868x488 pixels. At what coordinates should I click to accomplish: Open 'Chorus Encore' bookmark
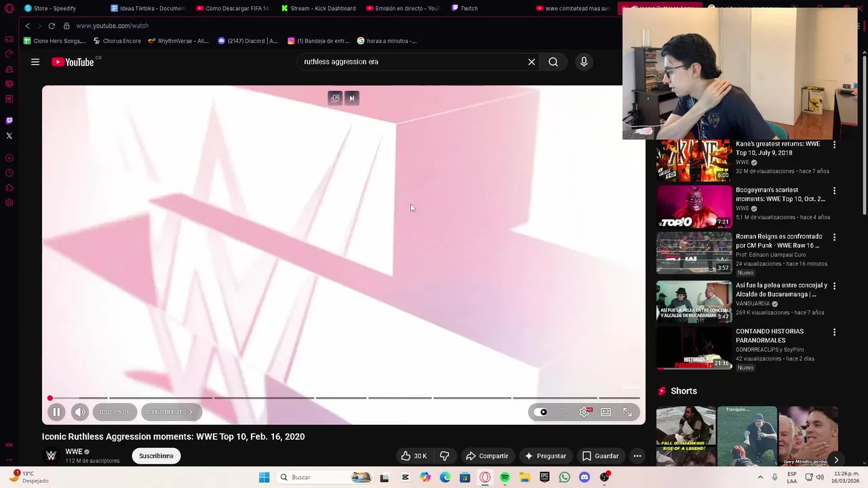coord(117,41)
